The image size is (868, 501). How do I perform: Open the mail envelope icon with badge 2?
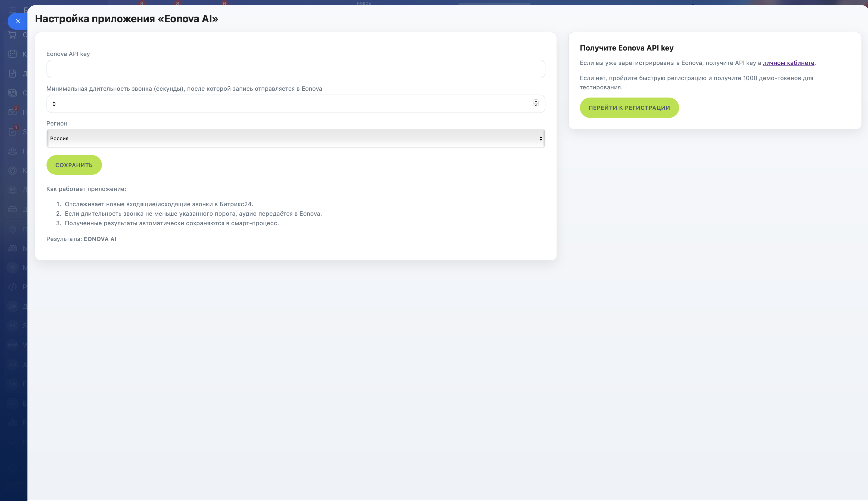(13, 112)
